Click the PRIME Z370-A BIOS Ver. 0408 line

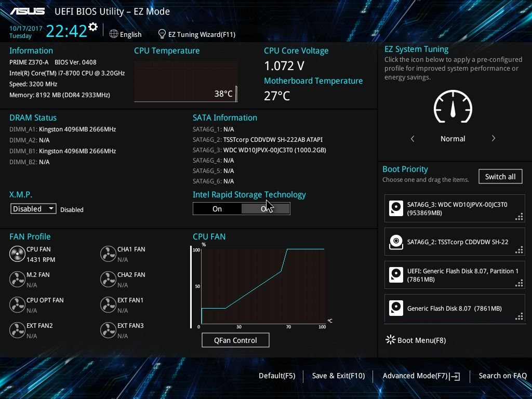click(53, 62)
